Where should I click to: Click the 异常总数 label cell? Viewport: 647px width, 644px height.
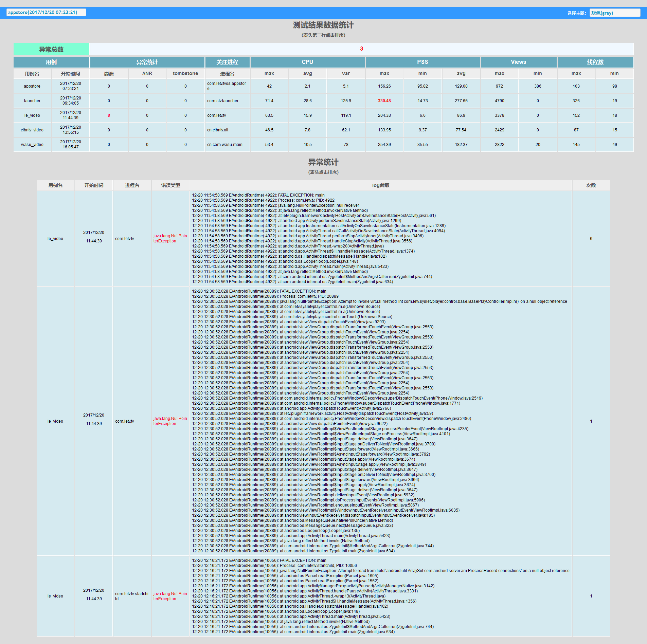tap(51, 49)
